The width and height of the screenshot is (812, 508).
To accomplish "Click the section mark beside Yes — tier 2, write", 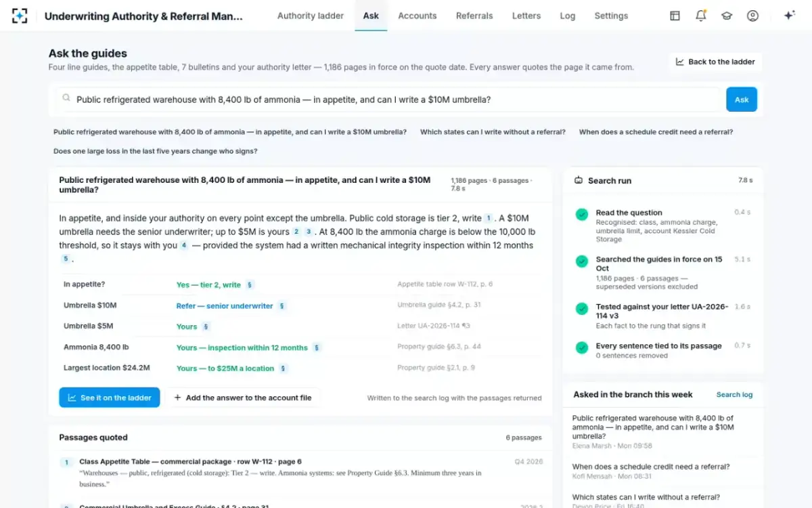I will (x=250, y=285).
